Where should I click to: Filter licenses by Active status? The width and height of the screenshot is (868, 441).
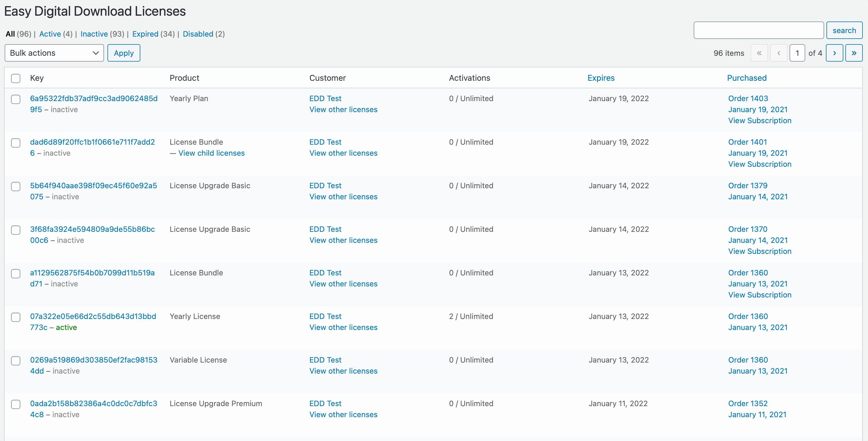click(50, 34)
